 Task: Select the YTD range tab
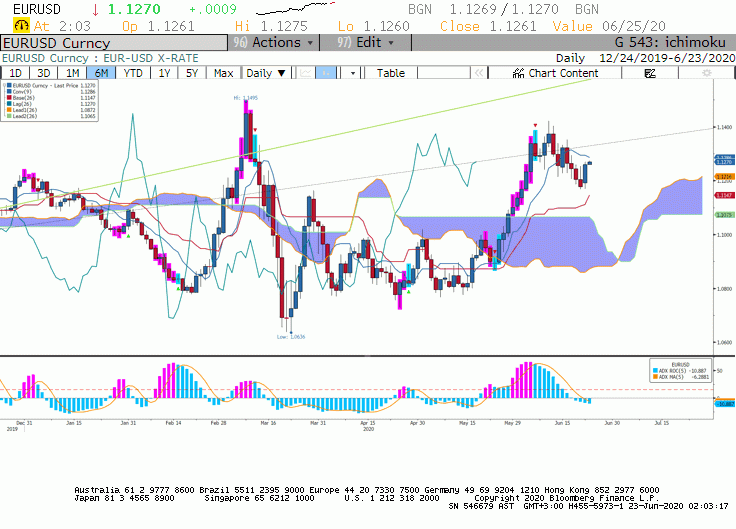tap(133, 73)
